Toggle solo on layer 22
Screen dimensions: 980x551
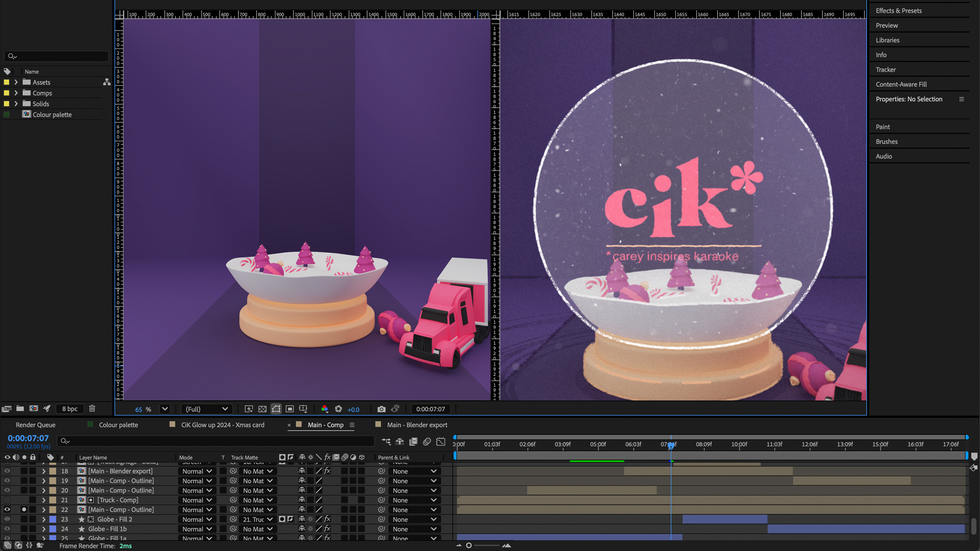click(24, 510)
